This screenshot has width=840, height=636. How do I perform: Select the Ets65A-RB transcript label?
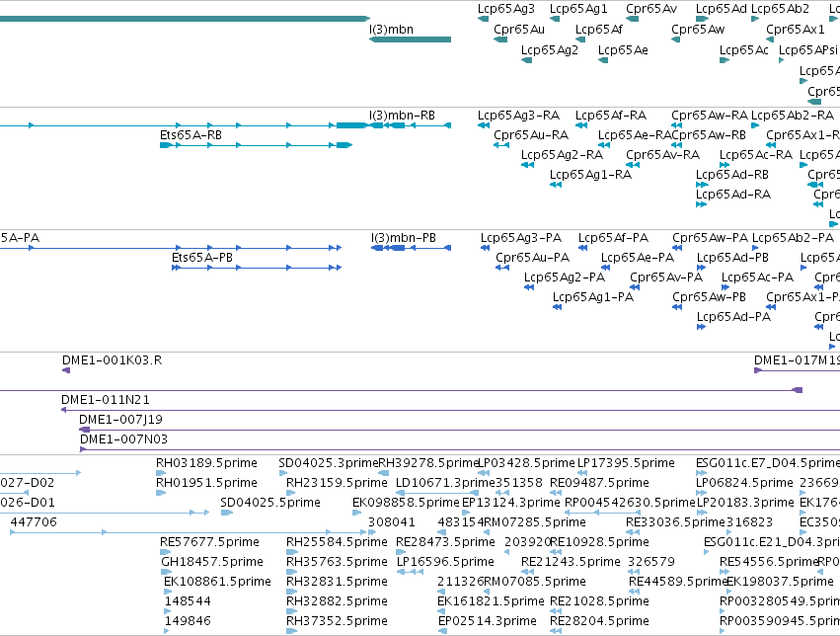[x=191, y=135]
